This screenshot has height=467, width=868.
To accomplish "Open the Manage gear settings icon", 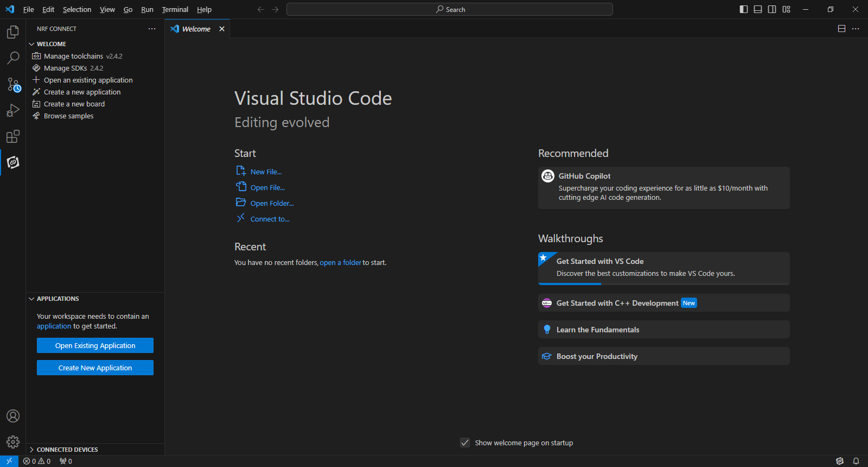I will 12,442.
